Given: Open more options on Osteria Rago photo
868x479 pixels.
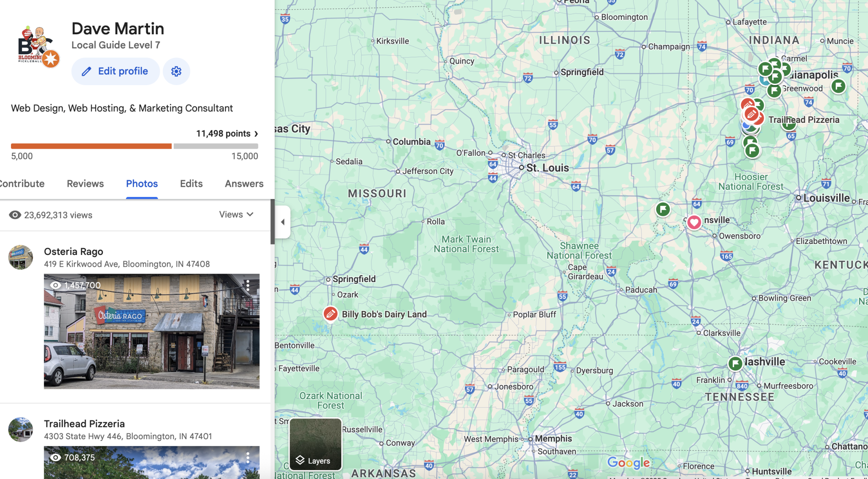Looking at the screenshot, I should coord(248,285).
